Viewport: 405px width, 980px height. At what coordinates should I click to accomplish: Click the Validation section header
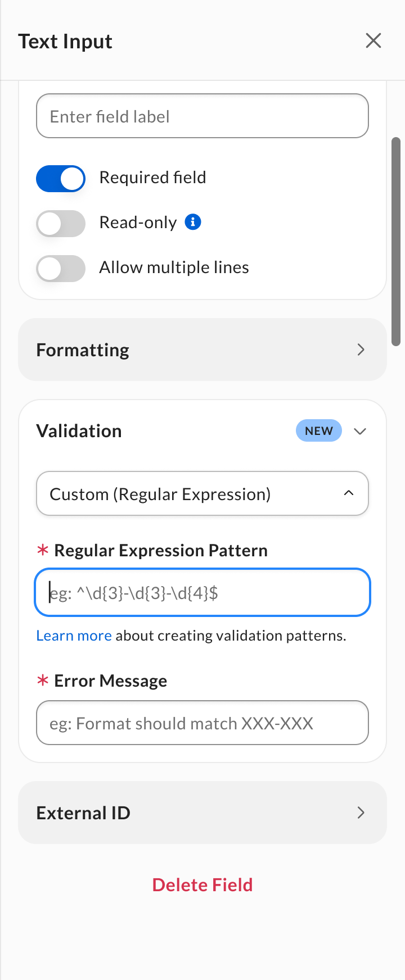tap(79, 430)
